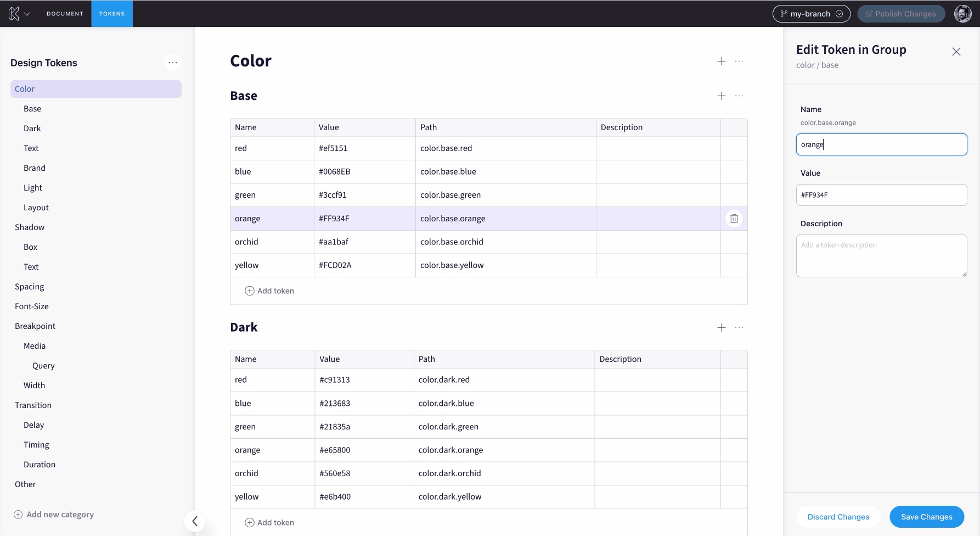Image resolution: width=980 pixels, height=536 pixels.
Task: Click the token Value input field
Action: (881, 195)
